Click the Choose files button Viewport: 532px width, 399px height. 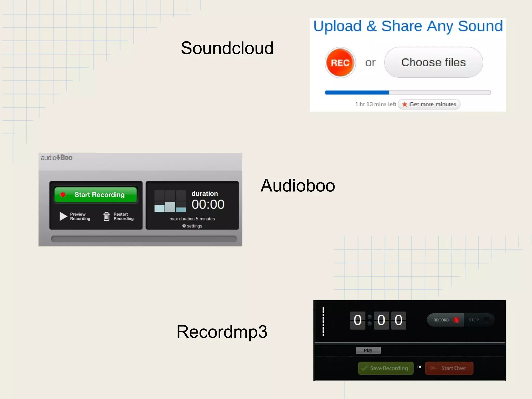click(433, 62)
